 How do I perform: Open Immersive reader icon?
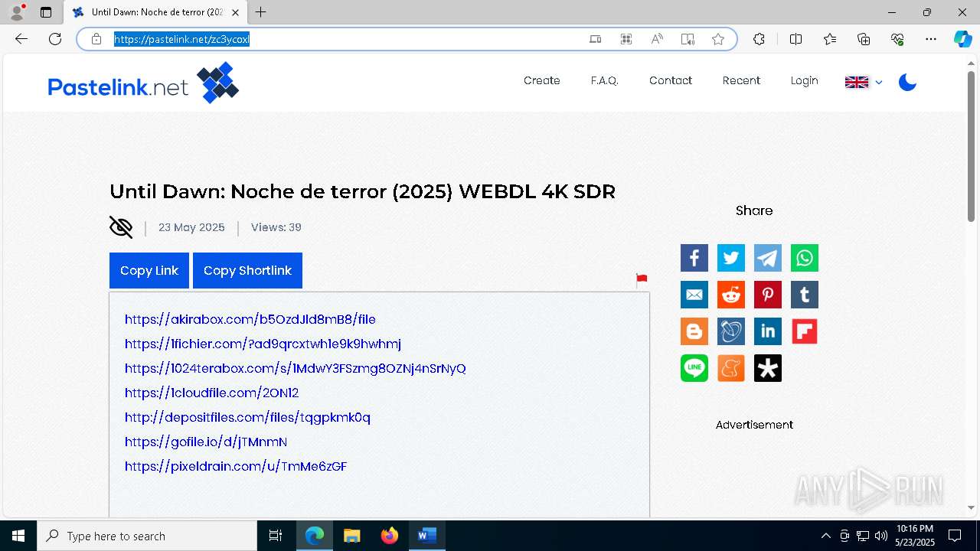pyautogui.click(x=688, y=39)
